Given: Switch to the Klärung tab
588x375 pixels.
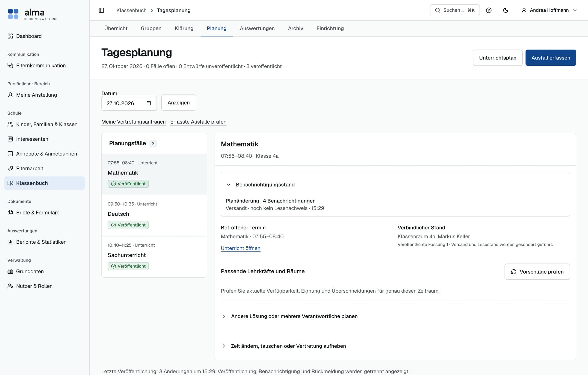Looking at the screenshot, I should (x=184, y=28).
